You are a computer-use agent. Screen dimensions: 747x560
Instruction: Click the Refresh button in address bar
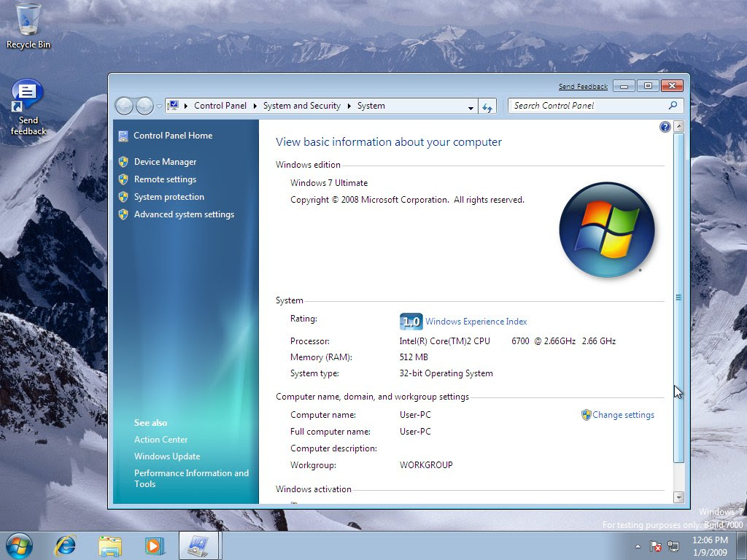[x=487, y=108]
